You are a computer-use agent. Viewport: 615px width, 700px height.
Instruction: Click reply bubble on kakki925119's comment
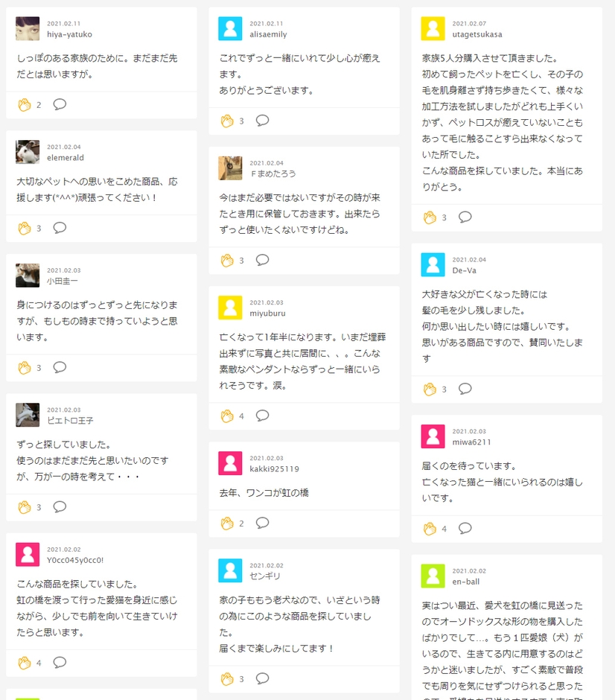click(x=262, y=523)
